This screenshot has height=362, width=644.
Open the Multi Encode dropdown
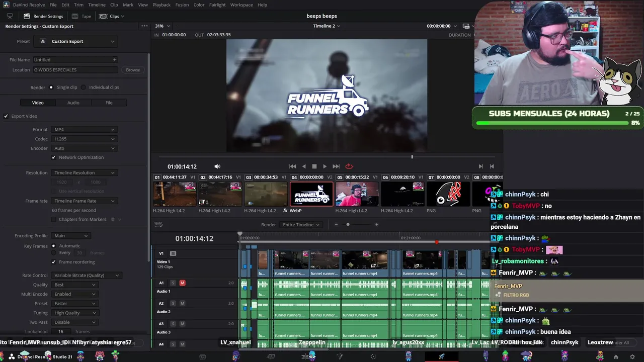click(x=74, y=294)
